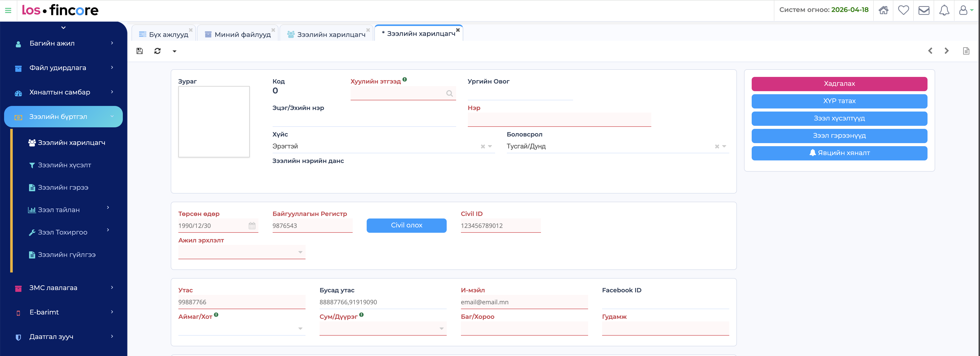Open Сум/Дүүрэг dropdown
Screen dimensions: 980x356
[x=383, y=328]
